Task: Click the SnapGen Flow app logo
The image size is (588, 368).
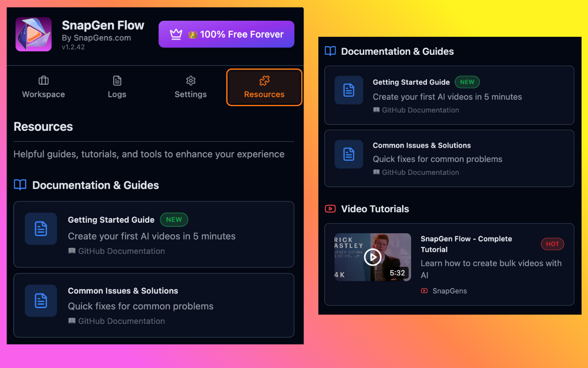Action: pyautogui.click(x=34, y=34)
